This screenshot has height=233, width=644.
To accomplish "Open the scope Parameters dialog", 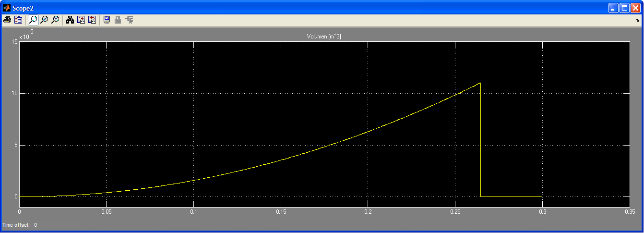I will click(x=18, y=20).
